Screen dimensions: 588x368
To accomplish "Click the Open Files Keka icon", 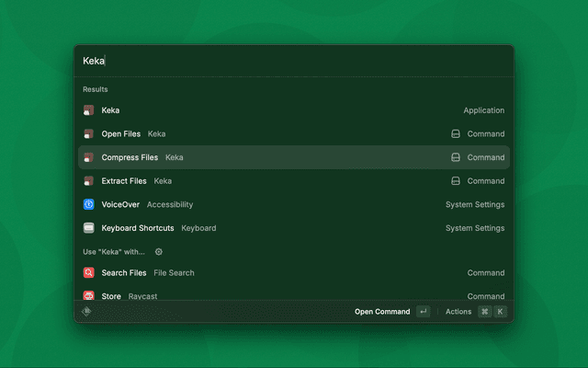I will [89, 134].
